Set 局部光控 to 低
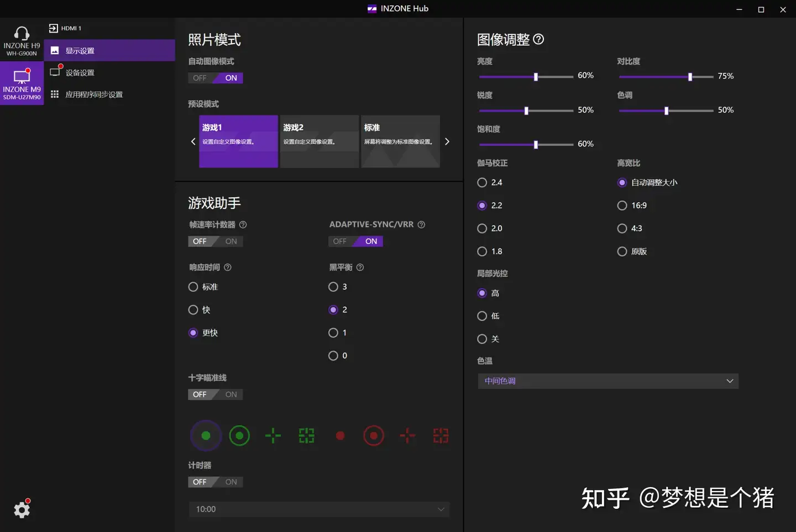The height and width of the screenshot is (532, 796). (x=488, y=316)
